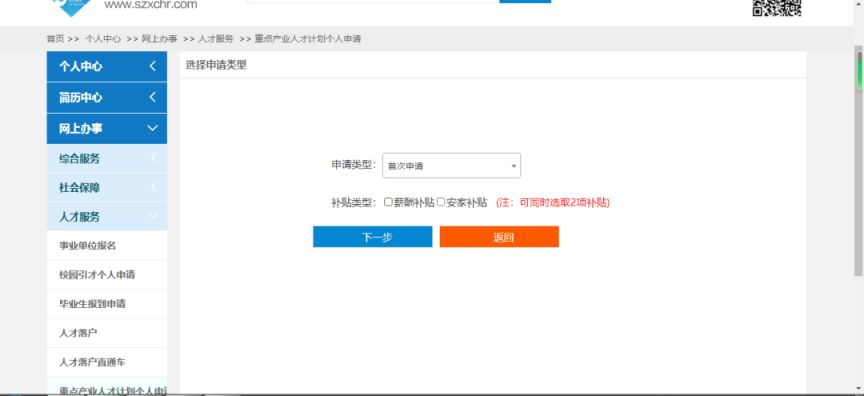Check the 安家补贴 checkbox
864x396 pixels.
click(441, 202)
